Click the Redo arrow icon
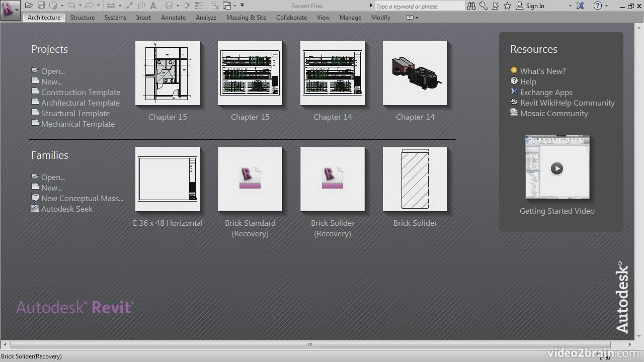 tap(89, 6)
